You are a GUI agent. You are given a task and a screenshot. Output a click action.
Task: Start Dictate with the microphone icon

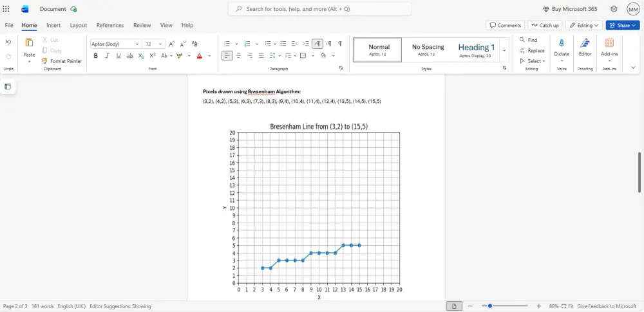(x=562, y=43)
